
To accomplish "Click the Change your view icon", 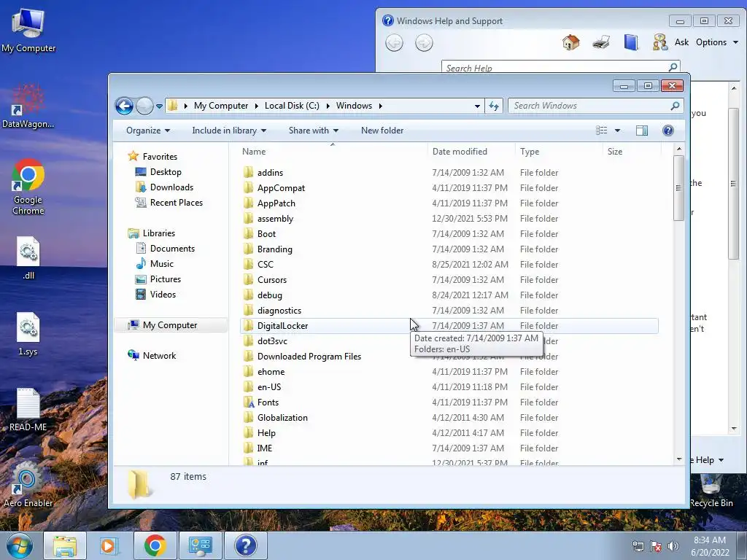I will 601,131.
